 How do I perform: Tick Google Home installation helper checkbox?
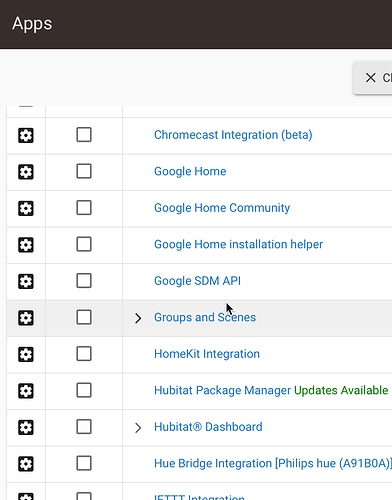coord(84,244)
